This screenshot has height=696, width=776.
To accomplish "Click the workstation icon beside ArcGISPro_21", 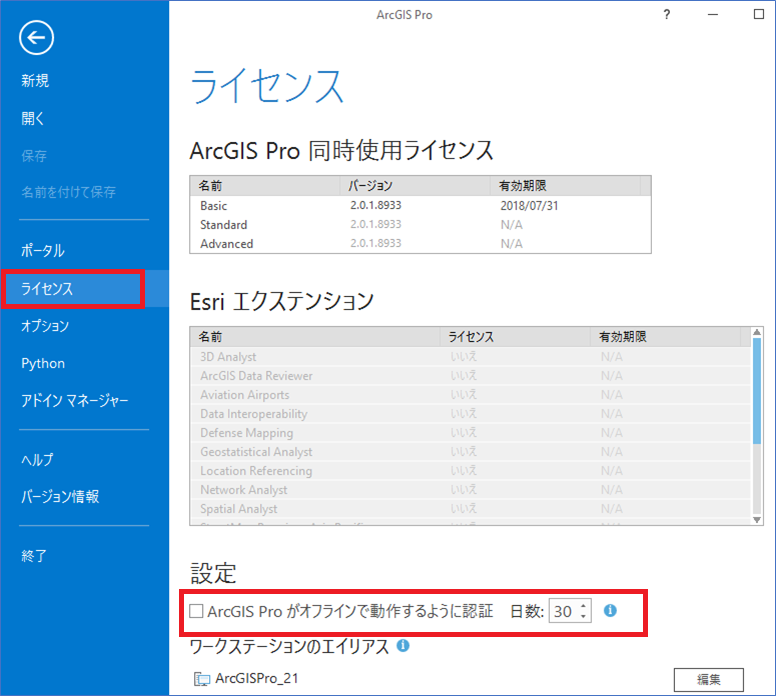I will 201,679.
